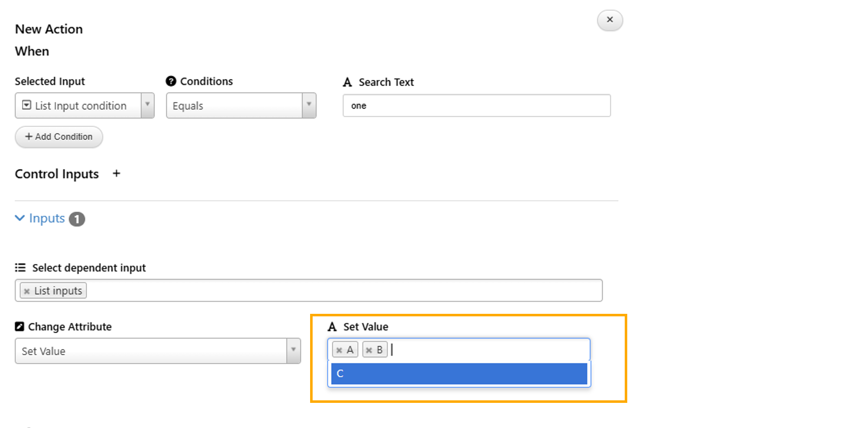The height and width of the screenshot is (428, 868).
Task: Click the Search Text field containing one
Action: point(476,106)
